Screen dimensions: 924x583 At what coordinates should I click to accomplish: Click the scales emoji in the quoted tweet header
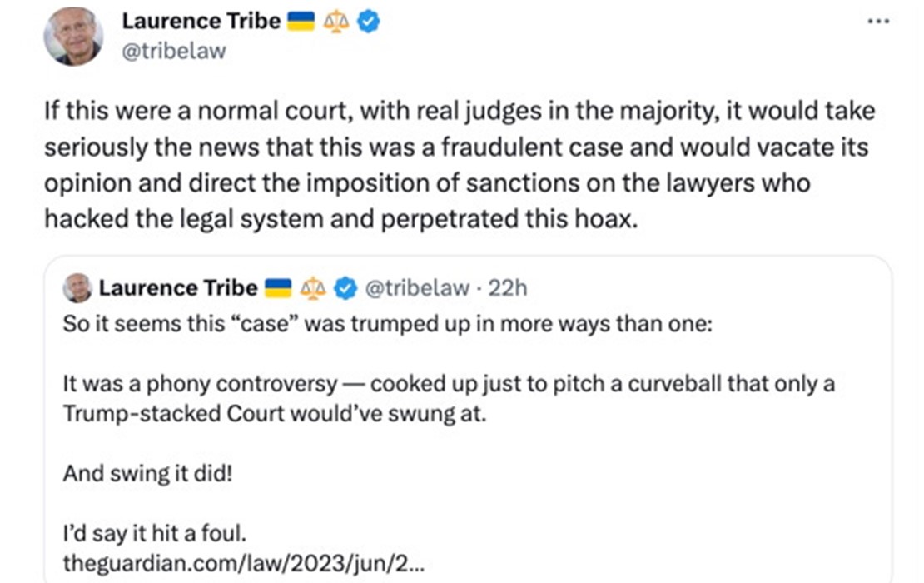tap(312, 288)
